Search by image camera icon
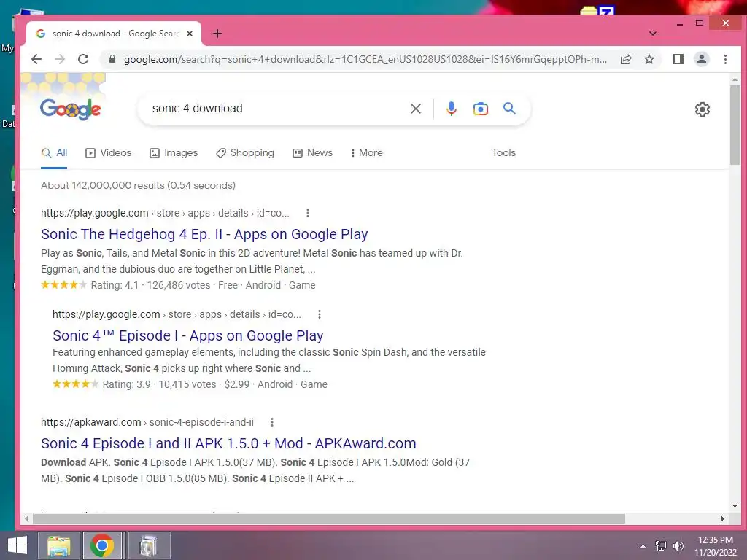The image size is (747, 560). coord(480,109)
